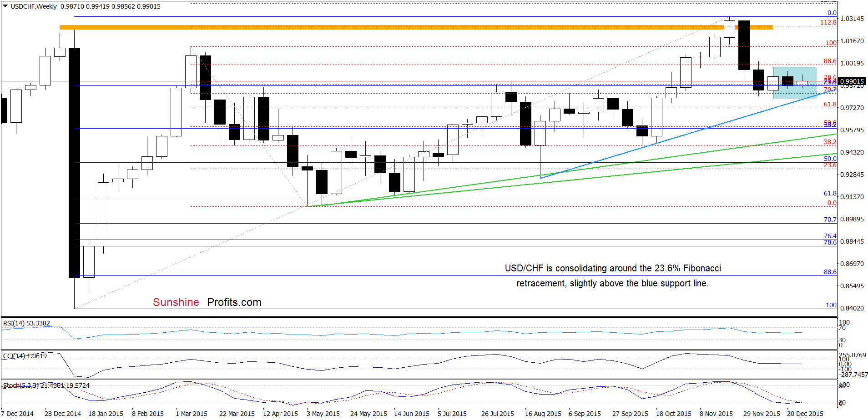Screen dimensions: 868x420
Task: Click the 22 Mar 2015 date label
Action: click(237, 414)
